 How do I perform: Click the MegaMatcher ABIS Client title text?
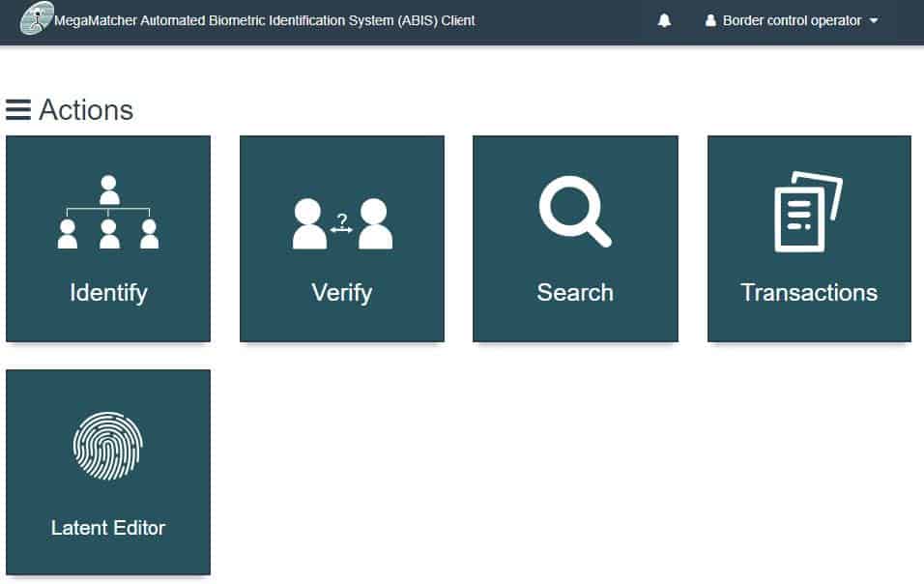coord(265,20)
